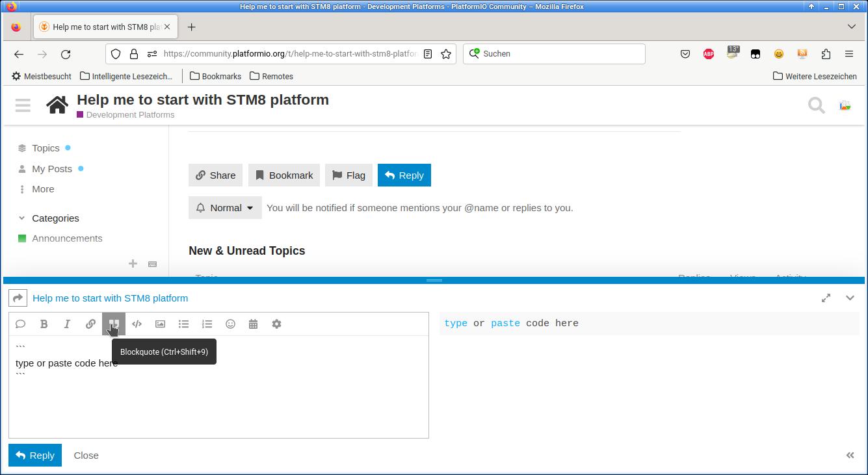Viewport: 868px width, 475px height.
Task: Toggle bold formatting in composer toolbar
Action: click(44, 324)
